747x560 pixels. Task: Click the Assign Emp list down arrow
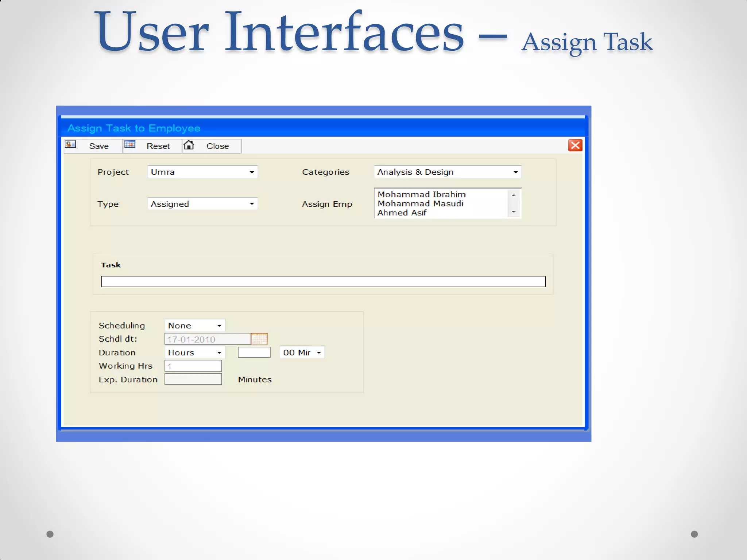tap(514, 212)
